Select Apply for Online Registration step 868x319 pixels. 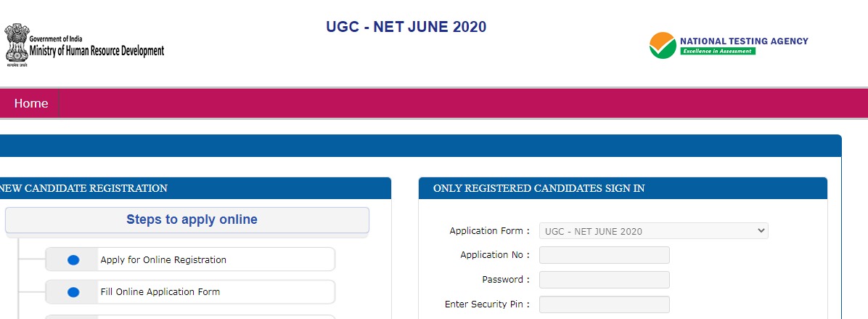(163, 260)
